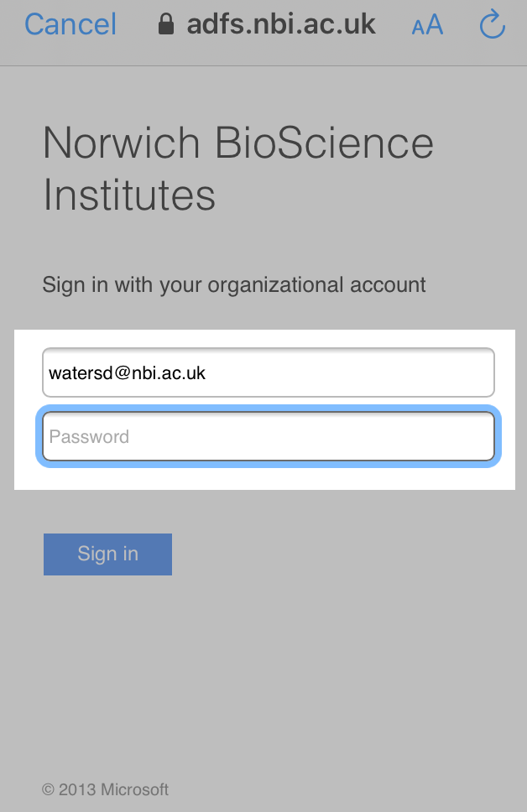Tap the word 'Institutes' in the title
The width and height of the screenshot is (527, 812).
[x=129, y=195]
